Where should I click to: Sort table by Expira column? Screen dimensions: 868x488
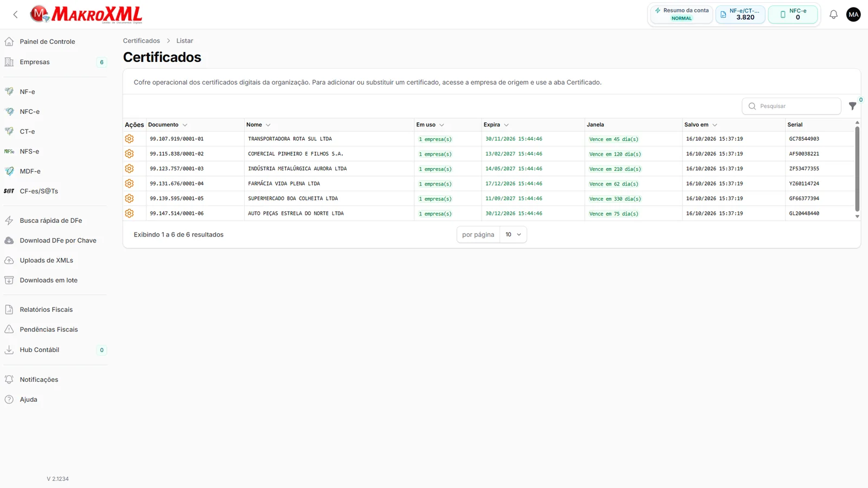pyautogui.click(x=496, y=125)
